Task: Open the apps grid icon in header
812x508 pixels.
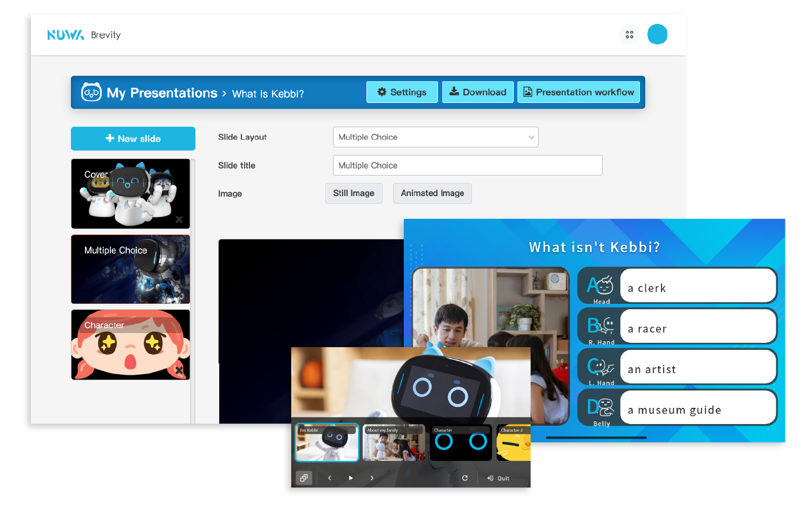Action: click(629, 35)
